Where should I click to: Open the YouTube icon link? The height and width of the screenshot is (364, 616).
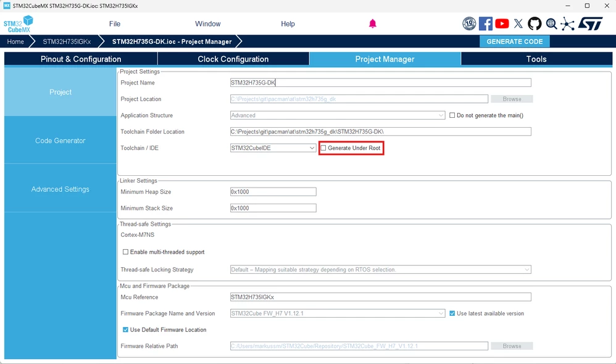tap(502, 23)
